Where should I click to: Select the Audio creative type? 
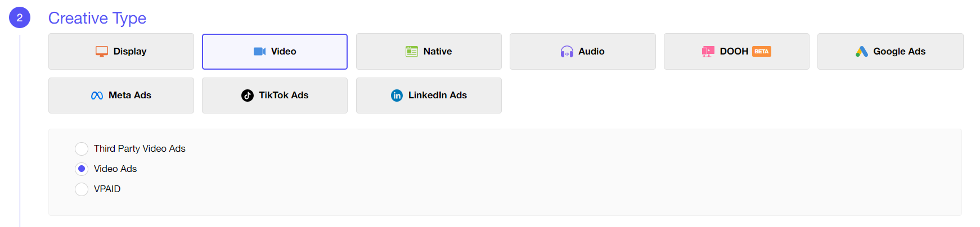tap(582, 51)
